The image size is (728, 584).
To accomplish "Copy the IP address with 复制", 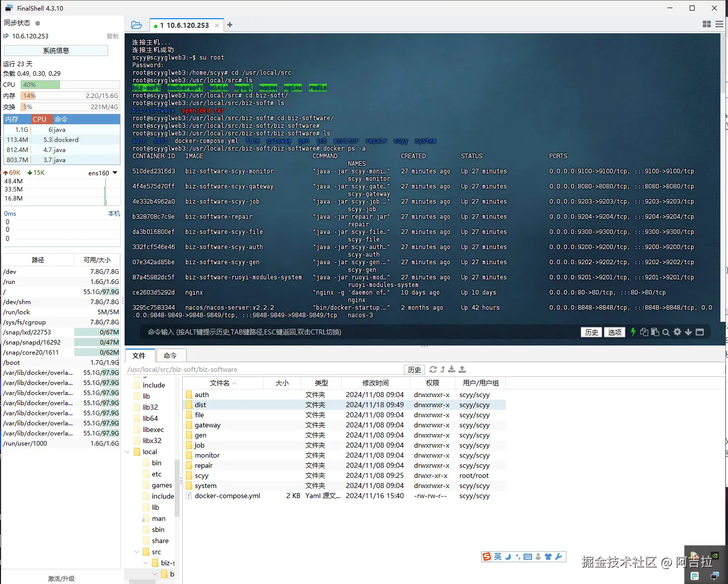I will (112, 36).
